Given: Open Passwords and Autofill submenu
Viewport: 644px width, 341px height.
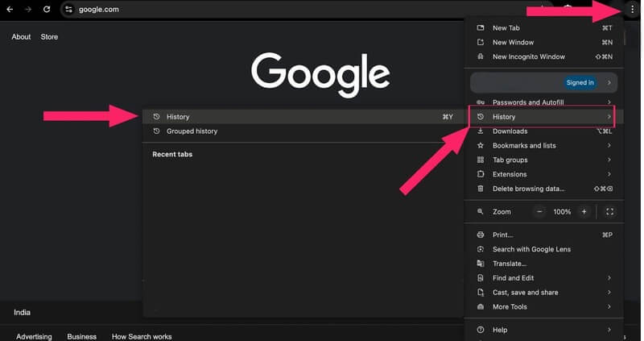Looking at the screenshot, I should point(544,102).
